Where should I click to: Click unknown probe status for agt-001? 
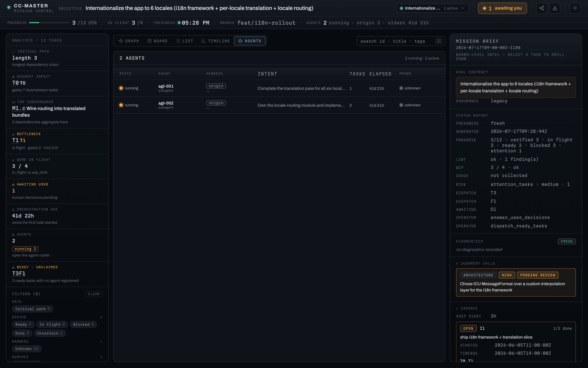(x=410, y=88)
